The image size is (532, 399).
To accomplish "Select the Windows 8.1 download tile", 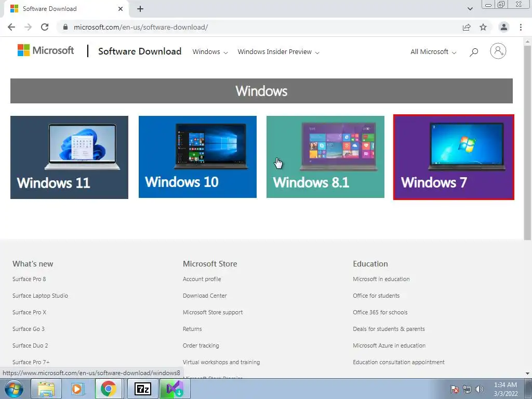I will point(325,157).
